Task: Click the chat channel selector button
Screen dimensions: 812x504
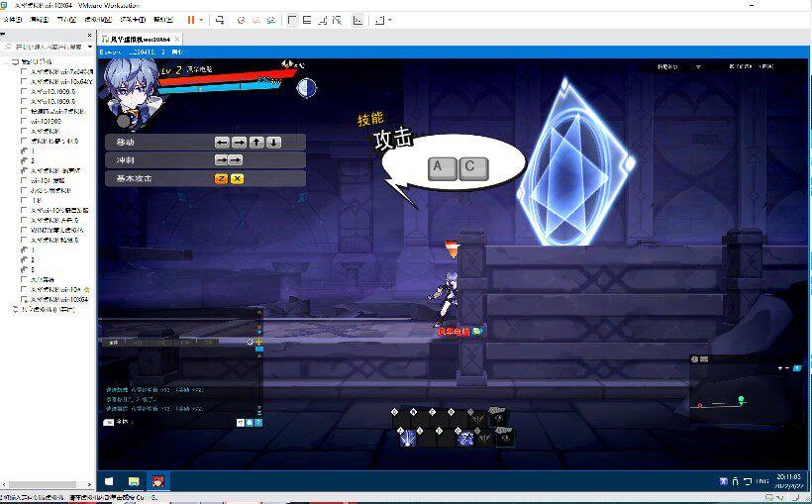Action: [108, 422]
